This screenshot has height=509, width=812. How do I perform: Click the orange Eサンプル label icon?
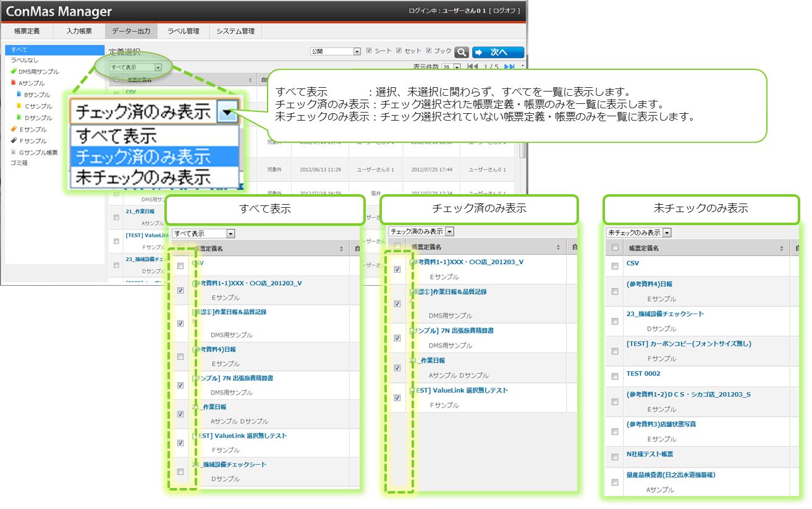click(x=14, y=130)
